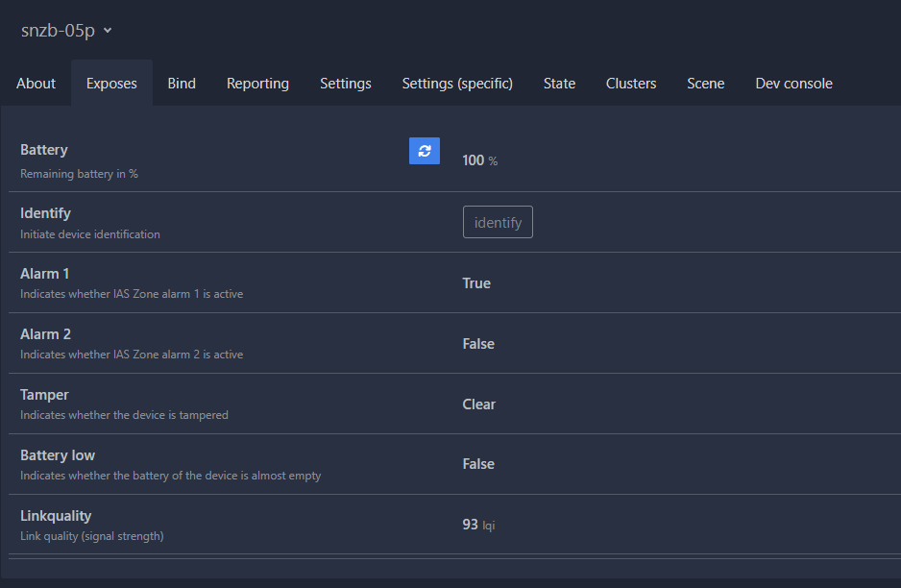Viewport: 901px width, 588px height.
Task: View the State tab
Action: click(x=559, y=84)
